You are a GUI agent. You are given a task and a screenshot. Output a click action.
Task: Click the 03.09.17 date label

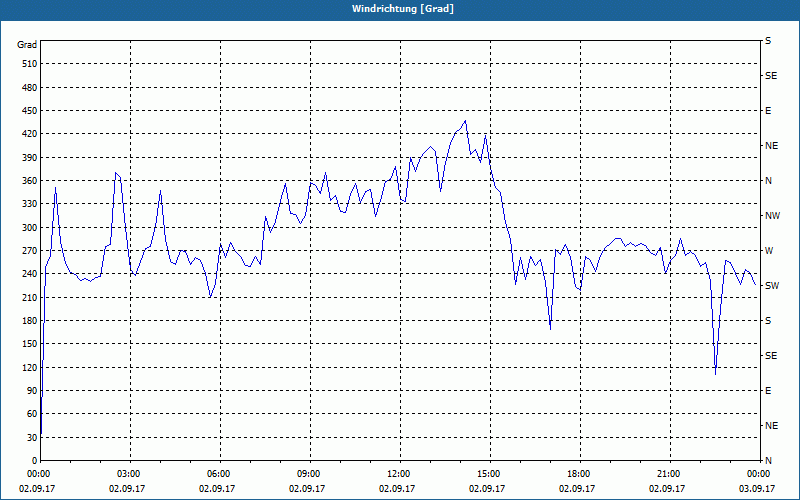[x=757, y=488]
